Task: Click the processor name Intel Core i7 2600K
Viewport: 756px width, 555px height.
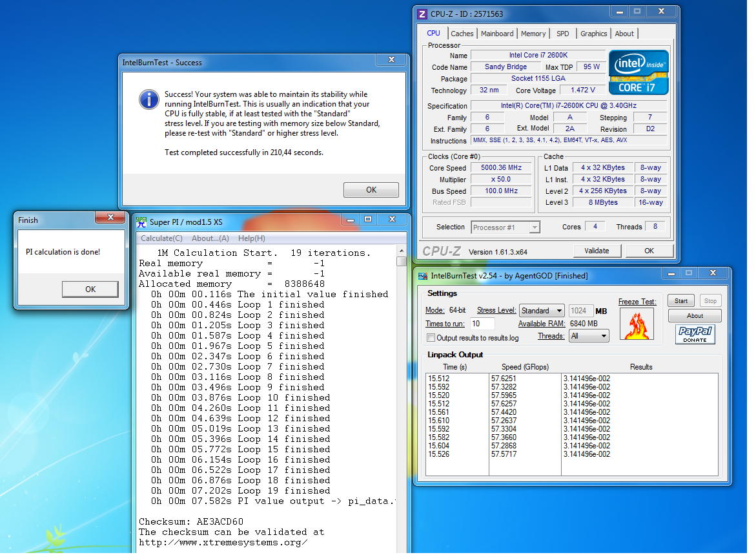Action: 538,55
